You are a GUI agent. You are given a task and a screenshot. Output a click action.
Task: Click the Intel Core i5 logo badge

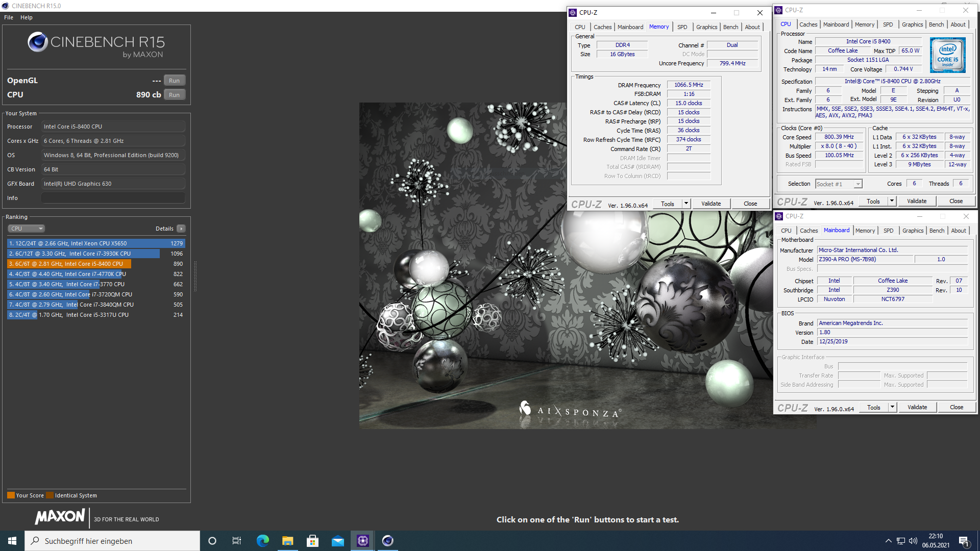(x=947, y=55)
